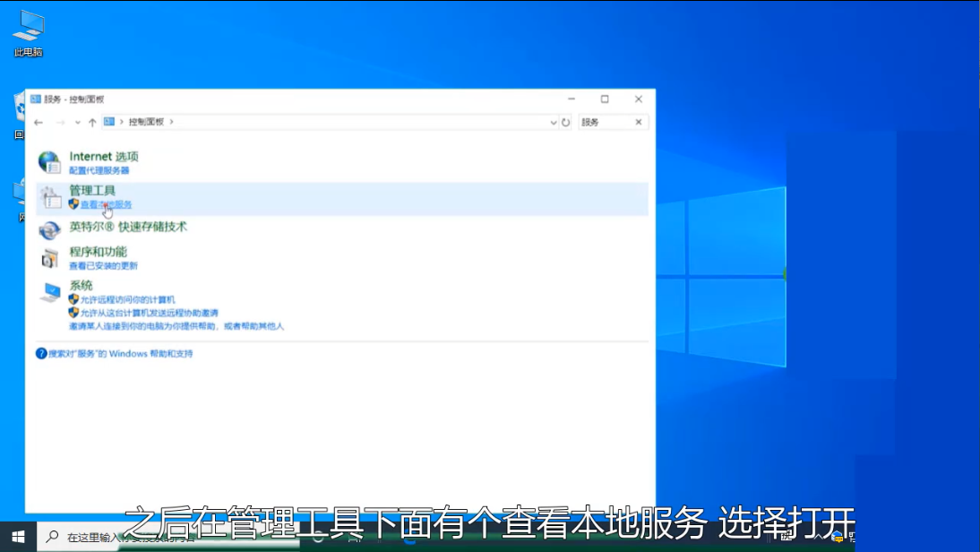
Task: Go up one level with up arrow
Action: 92,122
